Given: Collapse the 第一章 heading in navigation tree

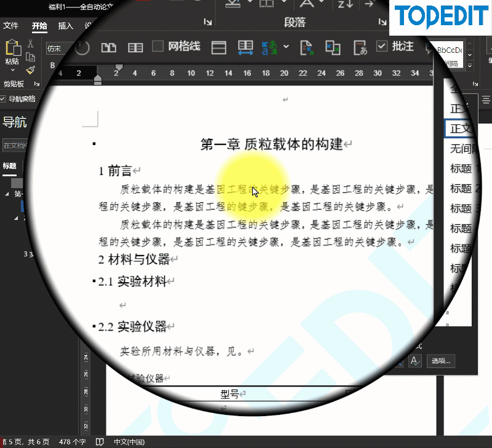Looking at the screenshot, I should (x=7, y=194).
